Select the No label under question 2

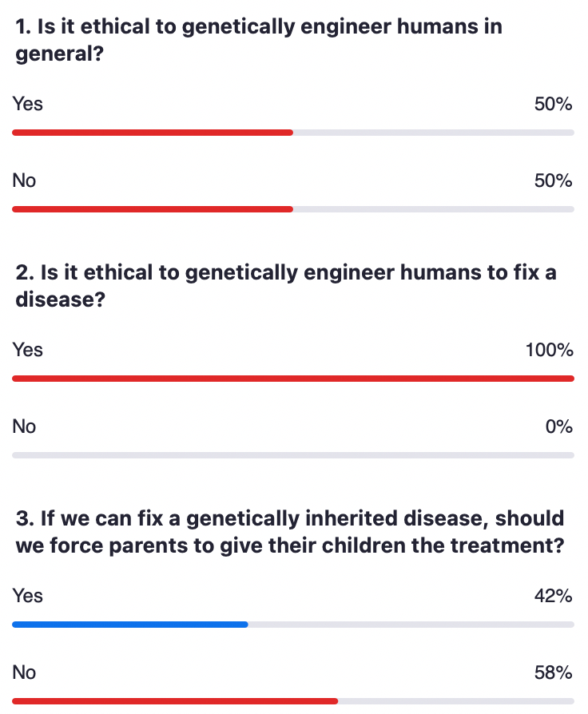pos(24,426)
